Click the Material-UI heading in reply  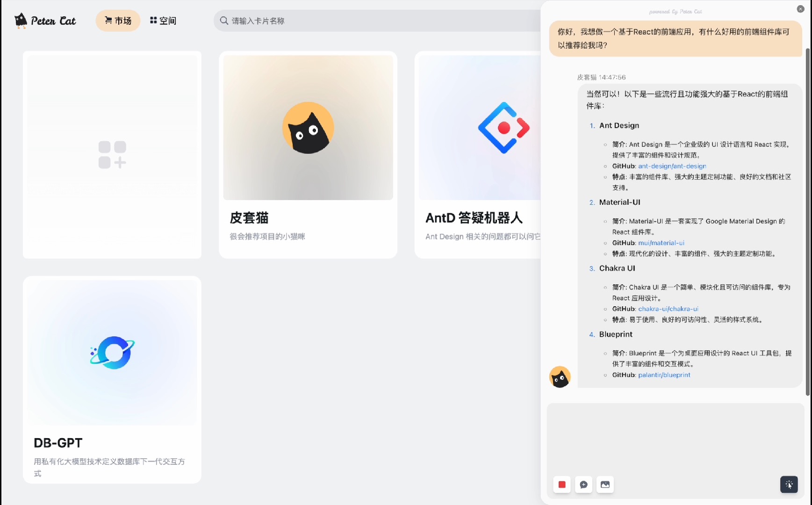619,202
